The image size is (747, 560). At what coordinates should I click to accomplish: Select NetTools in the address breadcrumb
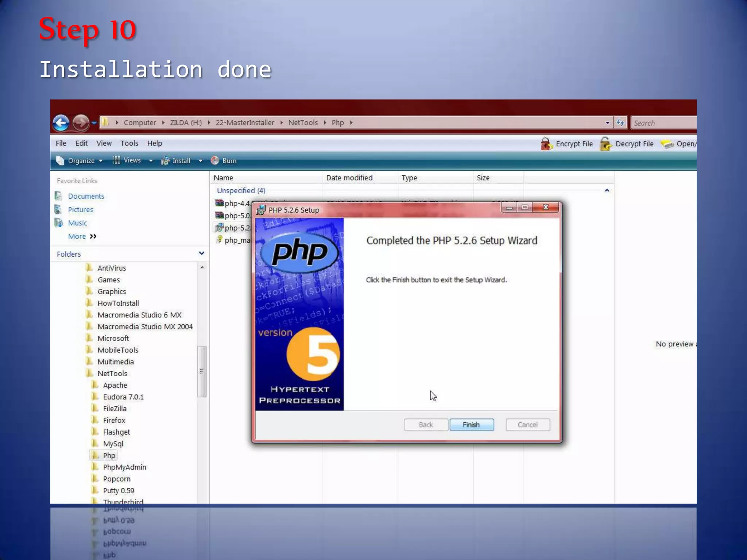[303, 122]
